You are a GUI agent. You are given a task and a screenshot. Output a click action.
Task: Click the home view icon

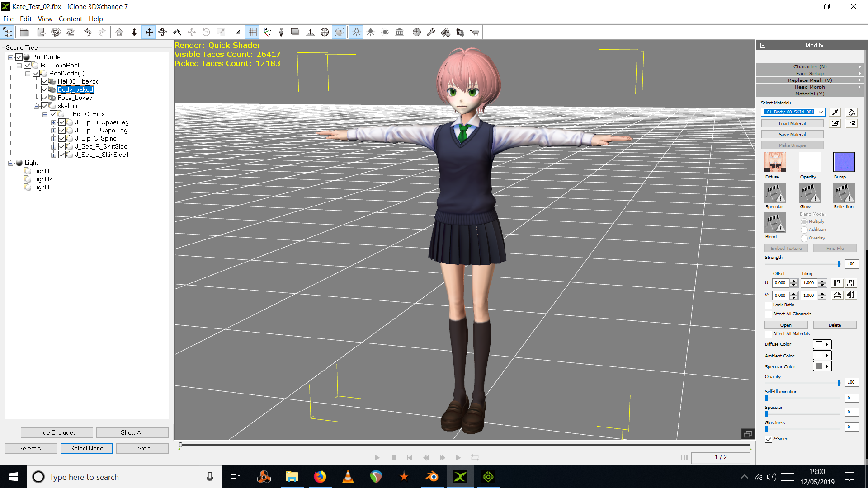coord(119,32)
